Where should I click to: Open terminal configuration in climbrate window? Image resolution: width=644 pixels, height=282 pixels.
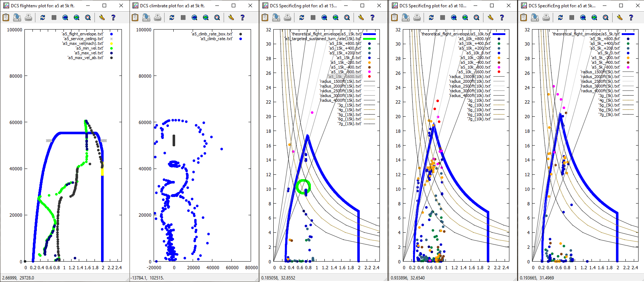pos(231,18)
